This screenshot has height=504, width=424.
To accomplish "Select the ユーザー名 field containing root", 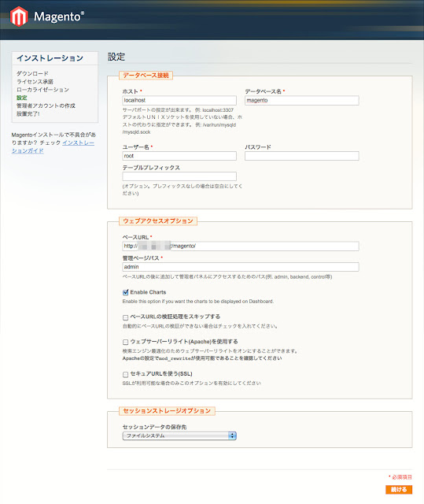I will tap(179, 156).
